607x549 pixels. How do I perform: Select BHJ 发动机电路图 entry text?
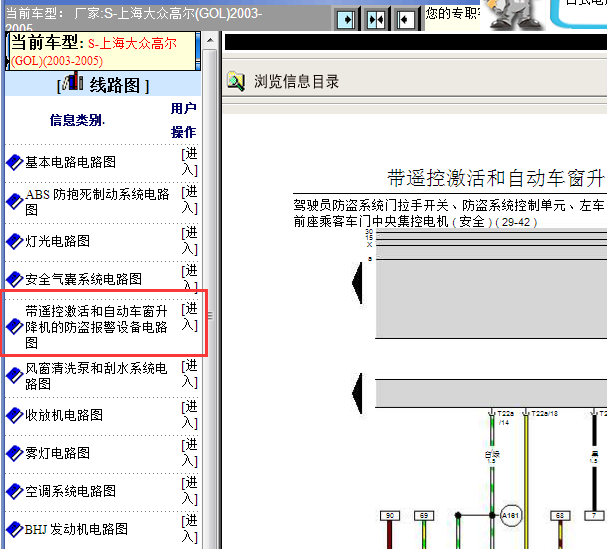click(x=76, y=529)
